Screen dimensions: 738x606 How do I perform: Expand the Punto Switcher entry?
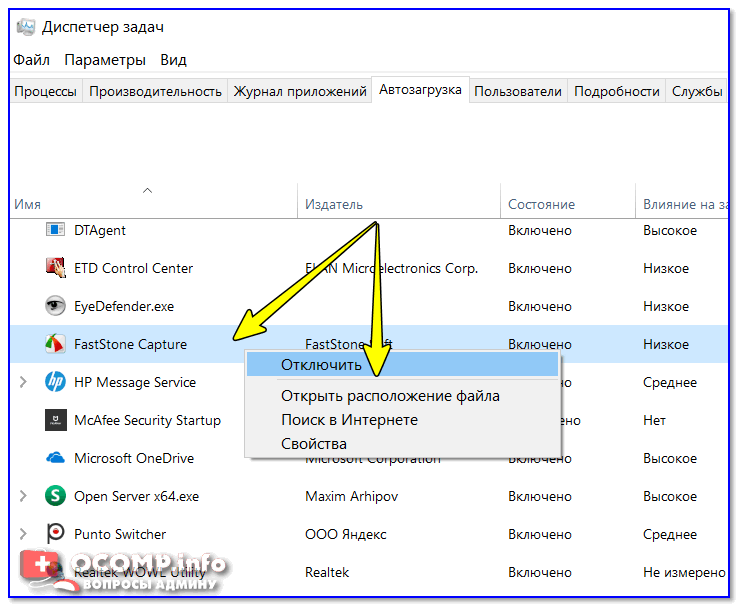click(23, 534)
